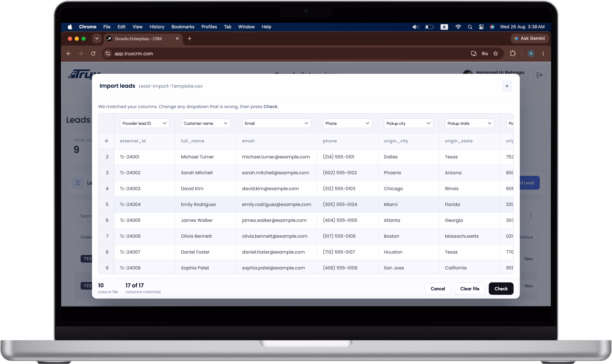Open the File menu
Viewport: 612px width, 364px height.
click(107, 27)
